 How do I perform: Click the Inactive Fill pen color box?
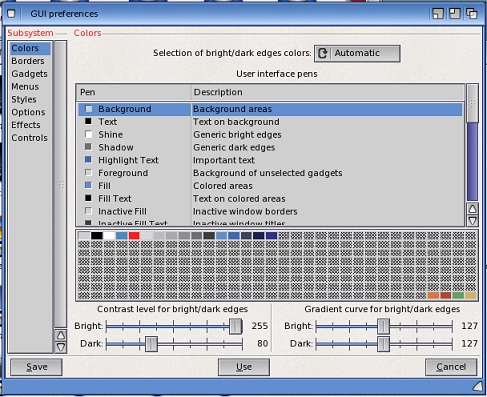pyautogui.click(x=88, y=211)
